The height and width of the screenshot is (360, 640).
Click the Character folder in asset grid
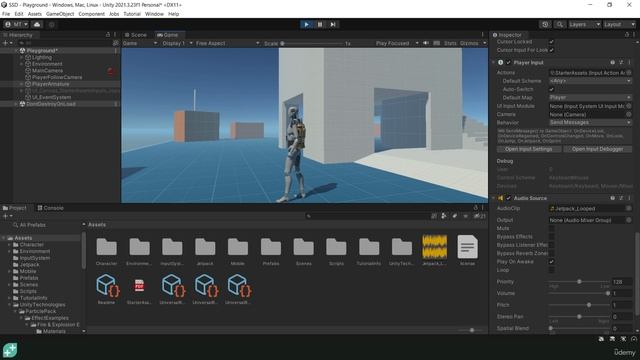tap(107, 247)
